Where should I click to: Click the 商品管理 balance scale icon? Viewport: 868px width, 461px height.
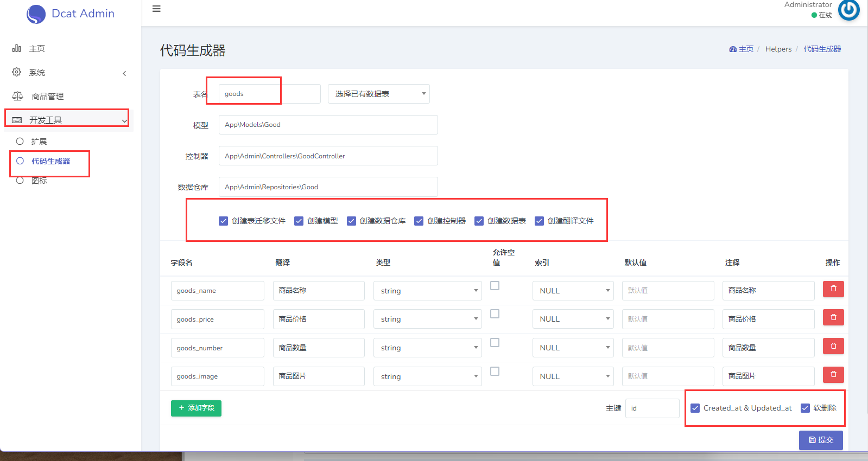(17, 96)
